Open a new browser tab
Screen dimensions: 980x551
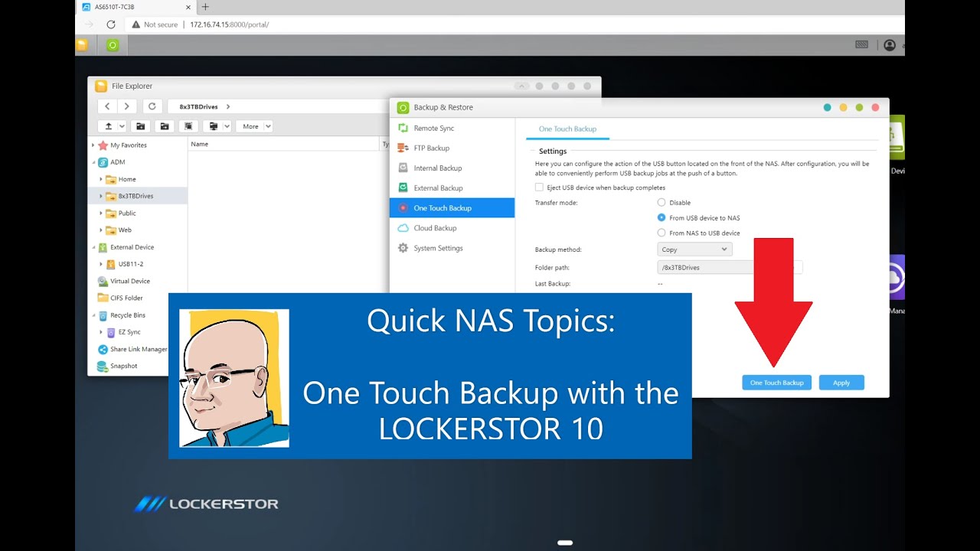(205, 7)
